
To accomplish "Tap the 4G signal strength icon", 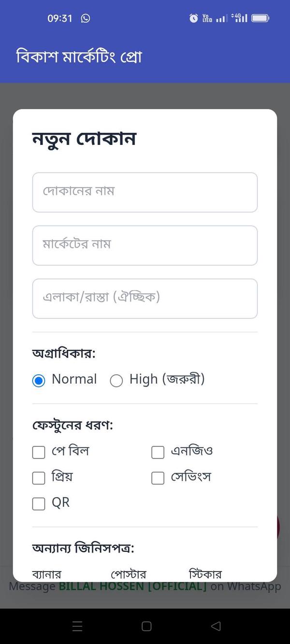I will pyautogui.click(x=240, y=18).
